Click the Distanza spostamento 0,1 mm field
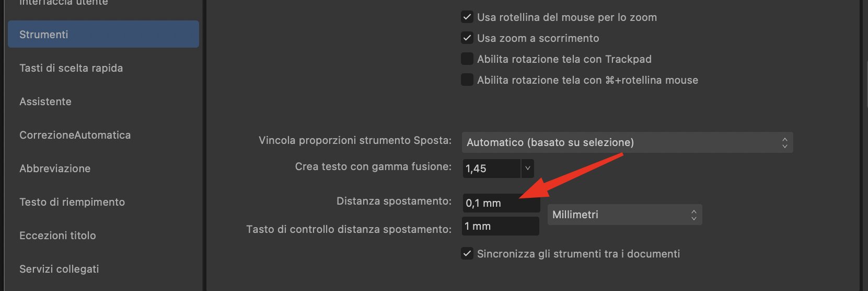Image resolution: width=868 pixels, height=291 pixels. tap(501, 203)
